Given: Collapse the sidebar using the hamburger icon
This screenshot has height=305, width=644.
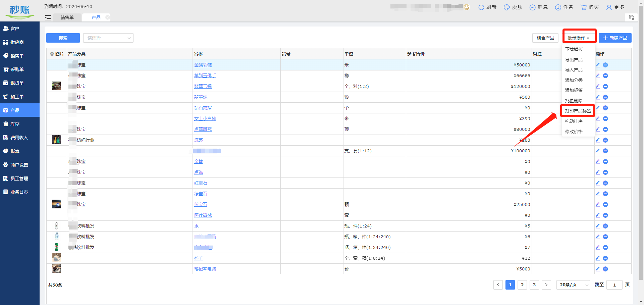Looking at the screenshot, I should click(48, 18).
